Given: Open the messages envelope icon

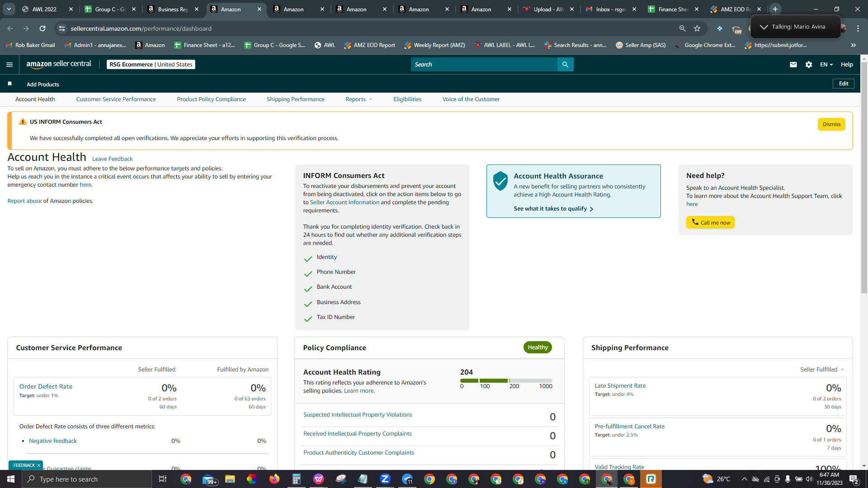Looking at the screenshot, I should click(793, 65).
